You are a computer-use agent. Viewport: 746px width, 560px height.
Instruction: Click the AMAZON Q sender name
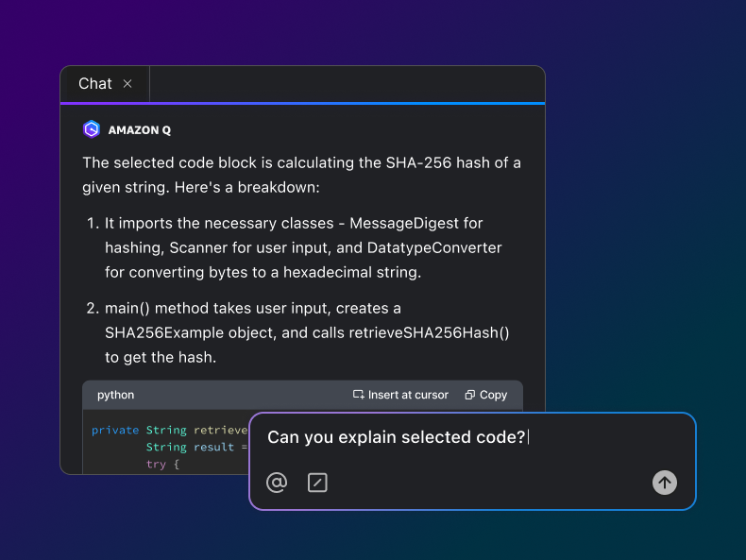pos(140,130)
